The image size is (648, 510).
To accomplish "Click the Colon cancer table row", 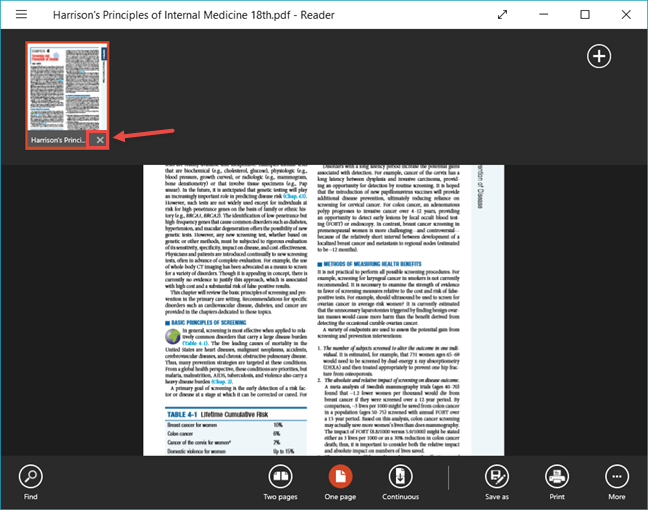I will pyautogui.click(x=236, y=434).
